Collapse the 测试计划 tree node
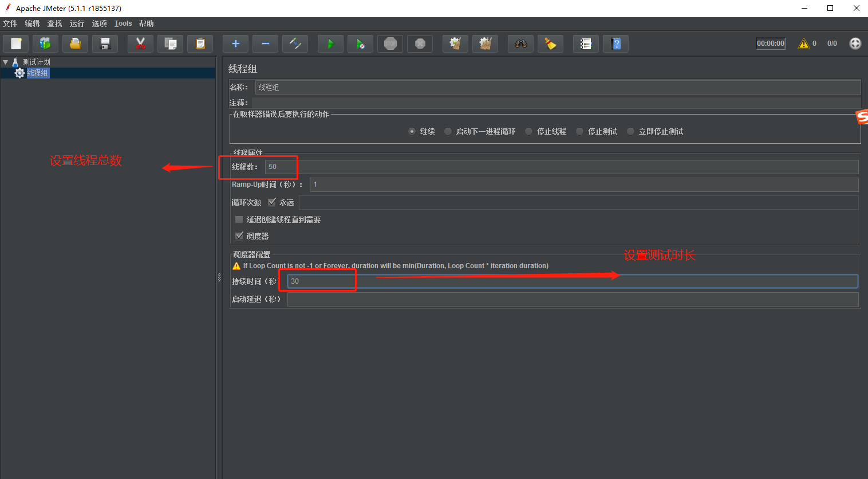This screenshot has width=868, height=479. (x=5, y=62)
